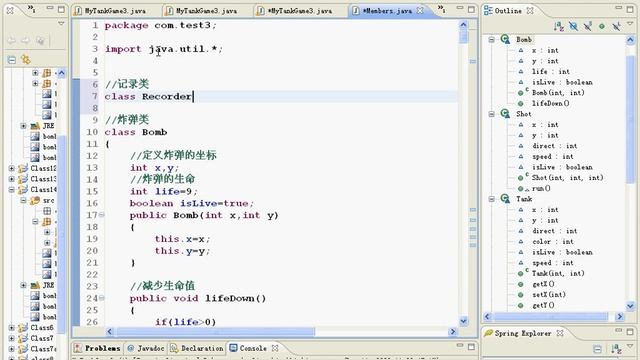
Task: Sort the Outline members alphabetically
Action: [559, 27]
